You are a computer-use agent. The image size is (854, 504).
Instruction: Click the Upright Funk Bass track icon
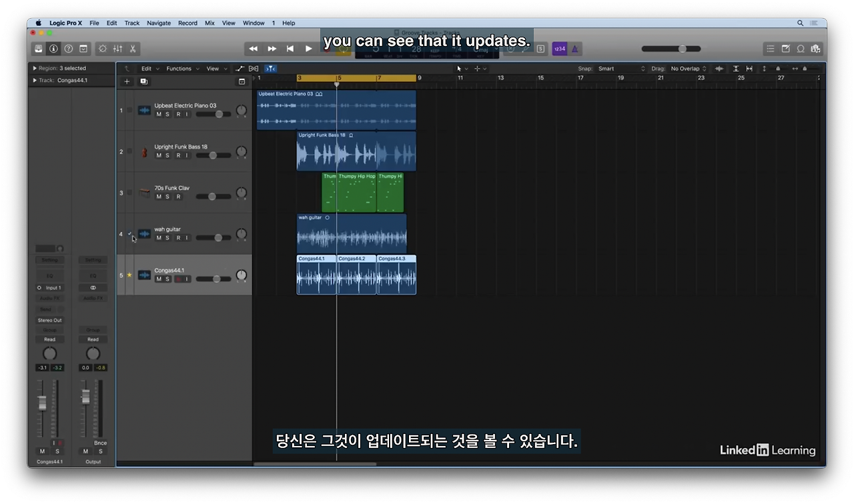144,152
